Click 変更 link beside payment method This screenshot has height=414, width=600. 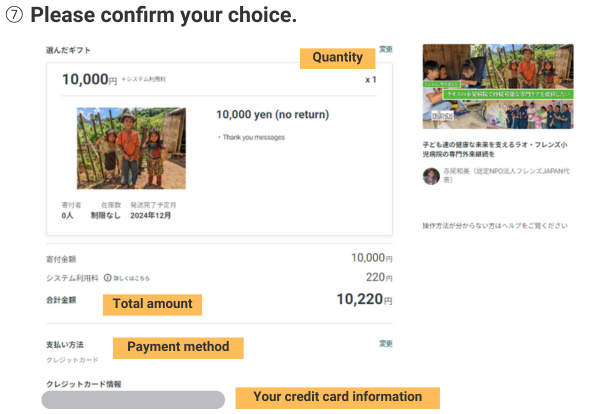click(386, 343)
